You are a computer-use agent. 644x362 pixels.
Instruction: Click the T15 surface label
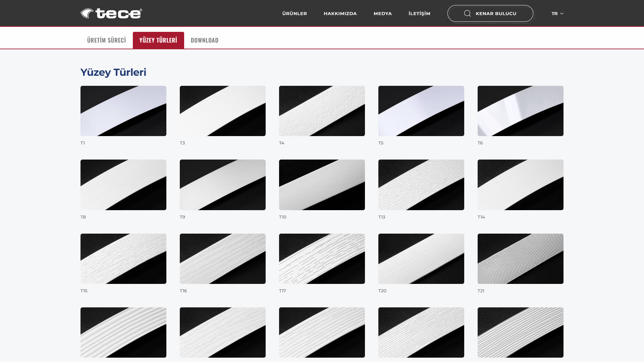coord(84,291)
